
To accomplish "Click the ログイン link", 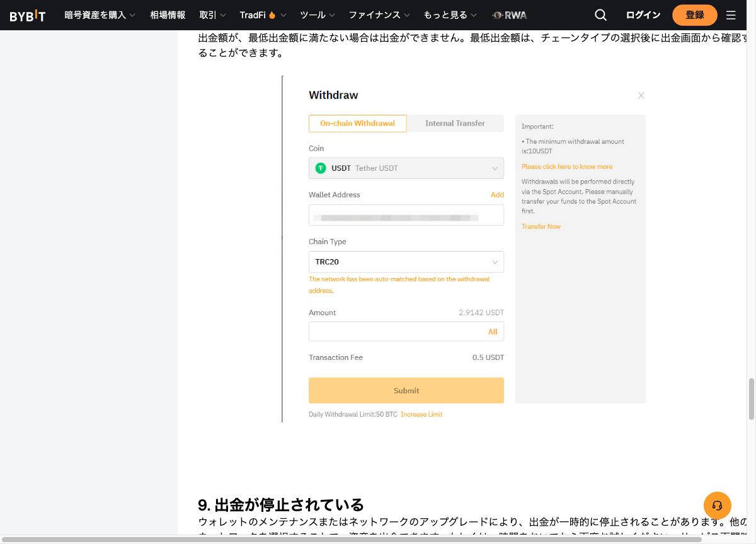I will point(643,15).
